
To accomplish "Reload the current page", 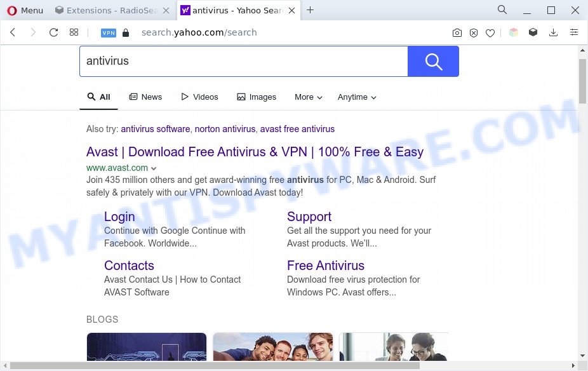I will pos(53,32).
